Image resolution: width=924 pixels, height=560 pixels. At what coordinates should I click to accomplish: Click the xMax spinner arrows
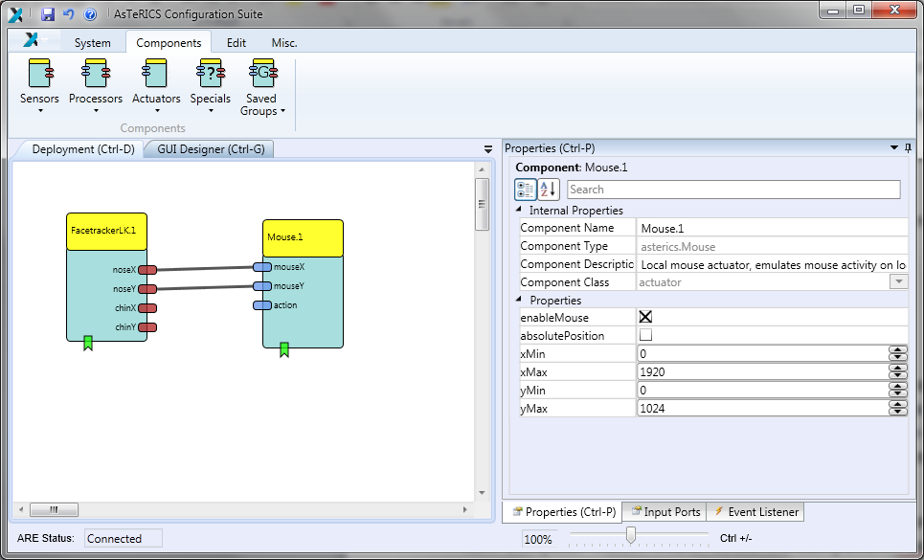[x=897, y=372]
